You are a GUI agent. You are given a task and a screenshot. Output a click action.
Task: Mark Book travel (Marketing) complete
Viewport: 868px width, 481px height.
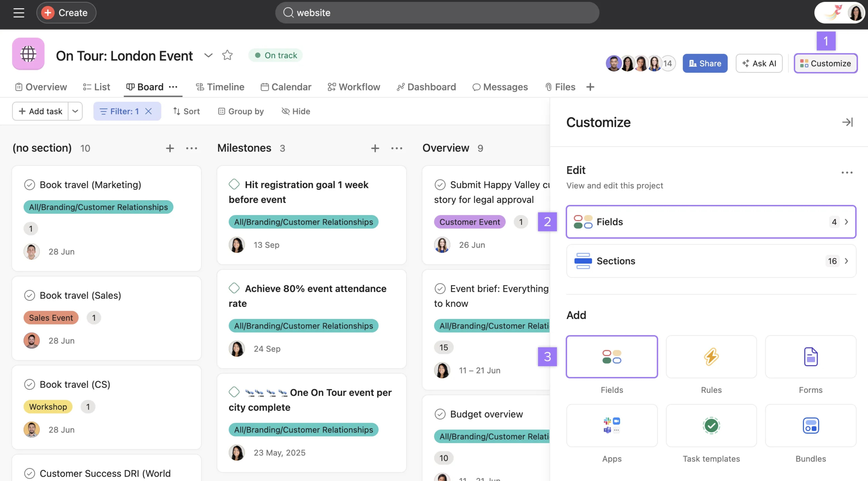pos(30,185)
